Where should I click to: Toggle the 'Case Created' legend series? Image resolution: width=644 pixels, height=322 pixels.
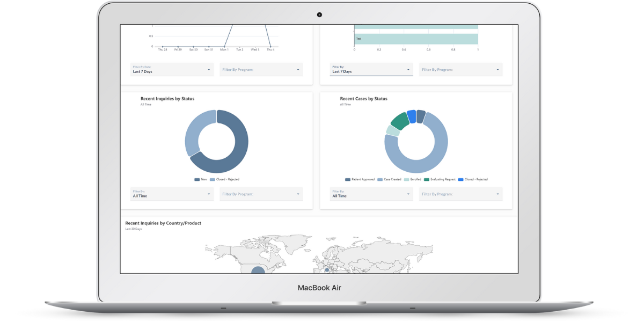click(390, 179)
